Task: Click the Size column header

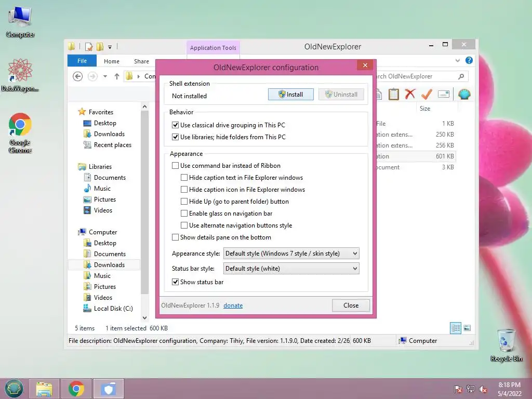Action: [425, 109]
